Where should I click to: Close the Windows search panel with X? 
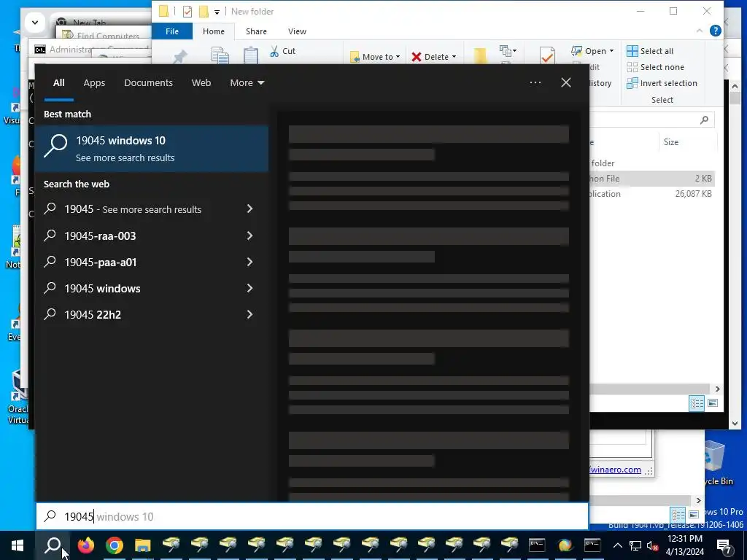(x=565, y=82)
